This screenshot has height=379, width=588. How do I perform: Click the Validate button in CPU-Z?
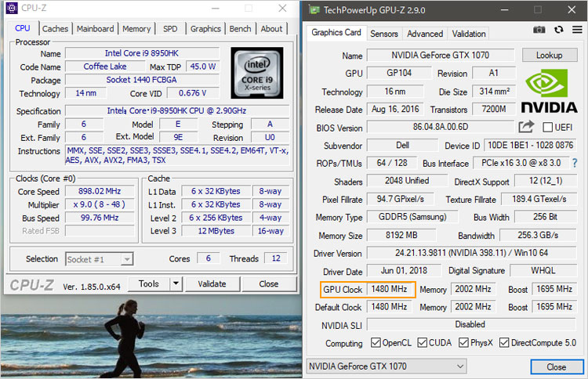[x=212, y=284]
